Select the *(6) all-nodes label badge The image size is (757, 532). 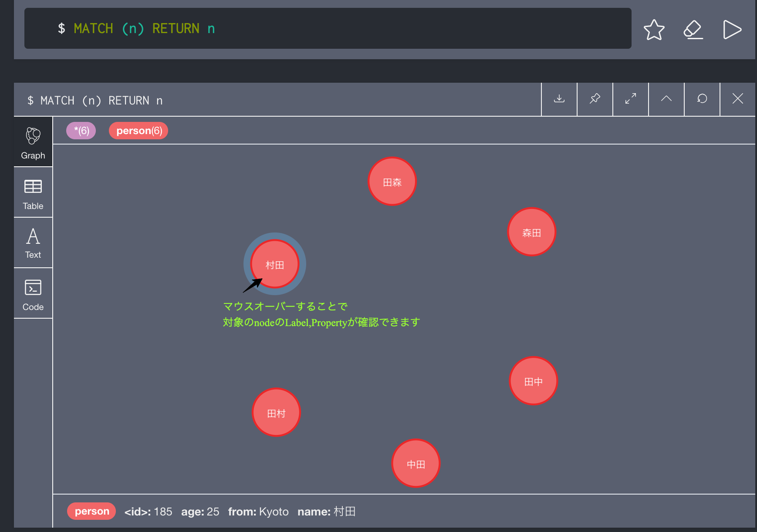pos(81,131)
